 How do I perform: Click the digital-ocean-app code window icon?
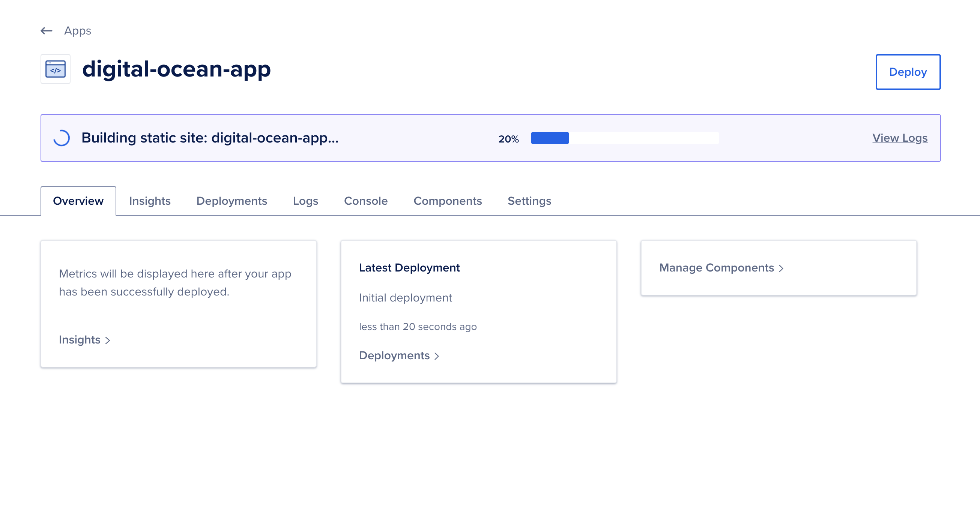point(56,69)
